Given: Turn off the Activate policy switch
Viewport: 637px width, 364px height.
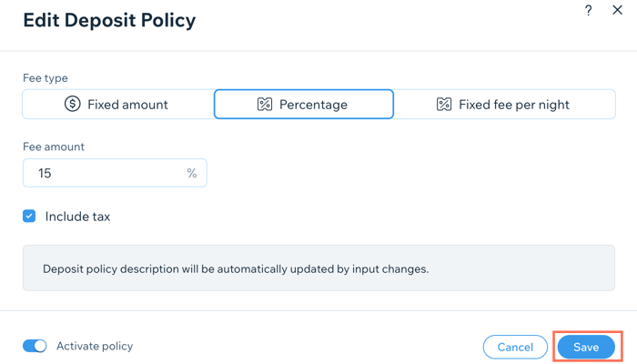Looking at the screenshot, I should click(x=35, y=346).
